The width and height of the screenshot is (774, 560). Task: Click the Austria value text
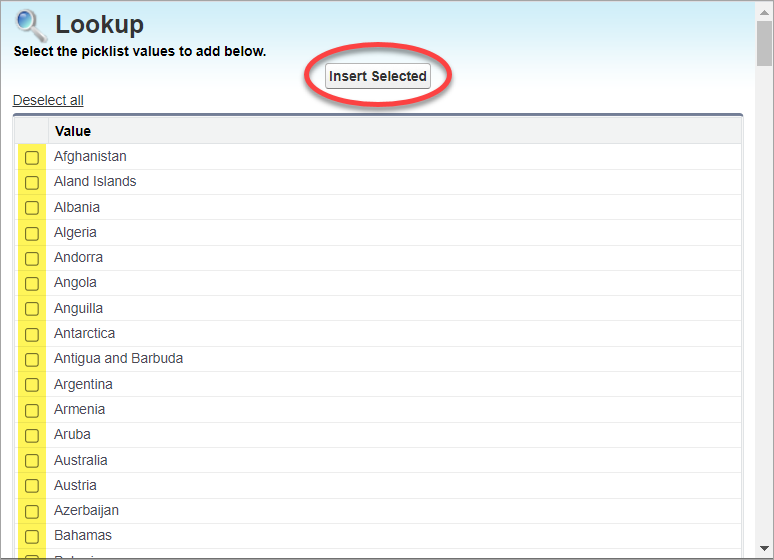[x=76, y=486]
